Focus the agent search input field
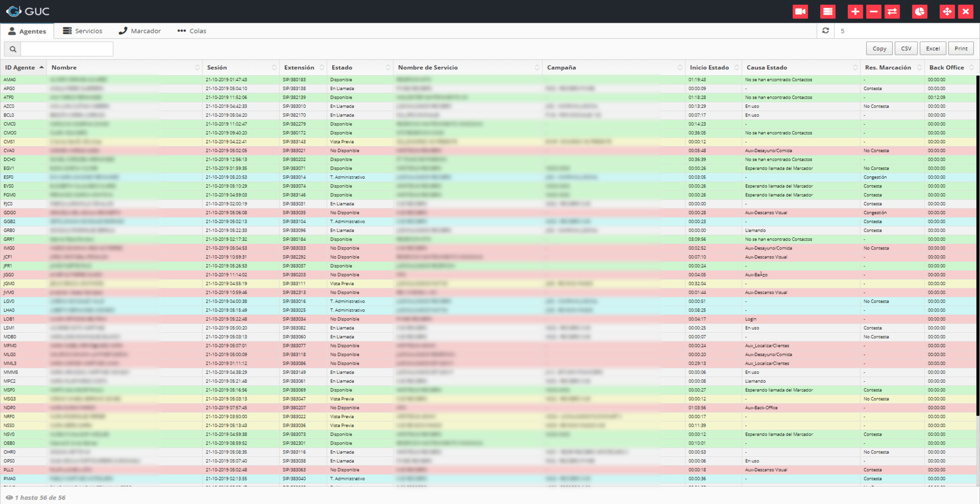Image resolution: width=980 pixels, height=504 pixels. 67,49
